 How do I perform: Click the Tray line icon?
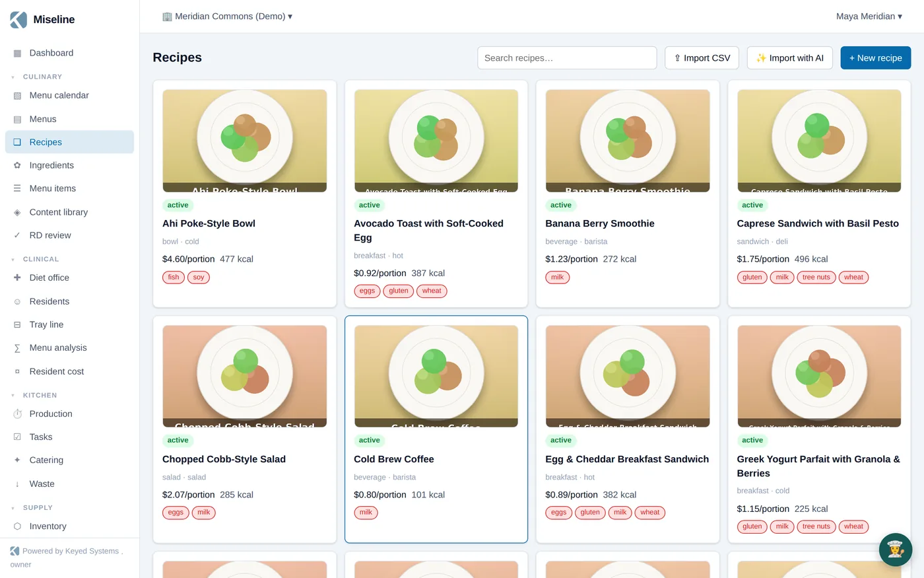point(17,324)
